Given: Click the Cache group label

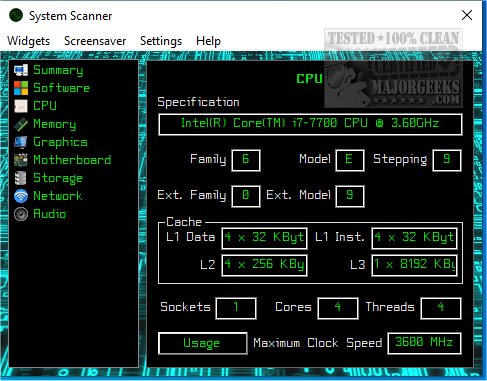Looking at the screenshot, I should [184, 222].
